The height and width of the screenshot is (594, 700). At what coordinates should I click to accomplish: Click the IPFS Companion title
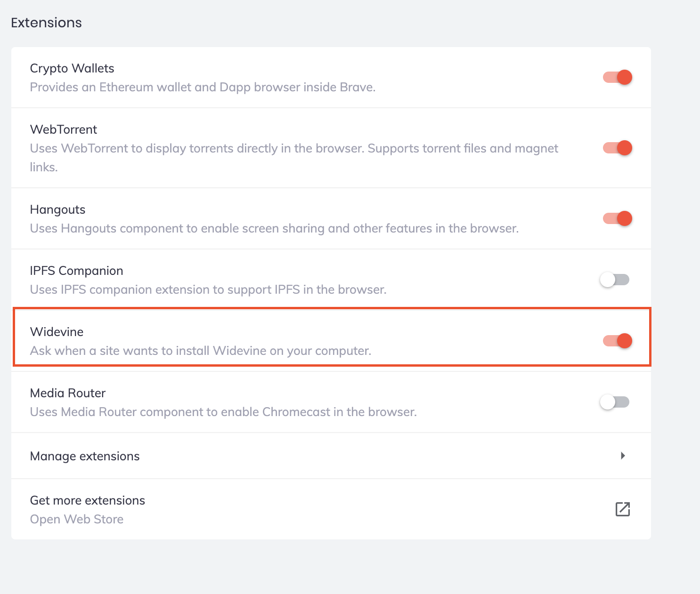pos(77,271)
